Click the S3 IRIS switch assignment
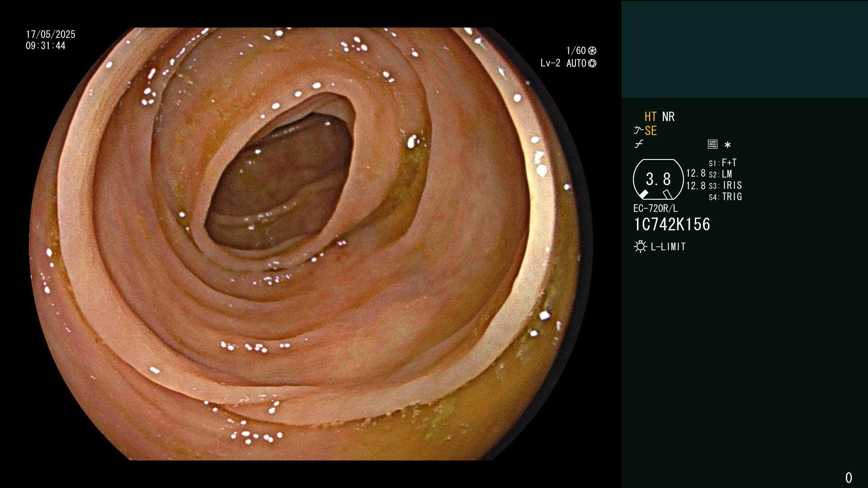This screenshot has height=488, width=868. [725, 185]
